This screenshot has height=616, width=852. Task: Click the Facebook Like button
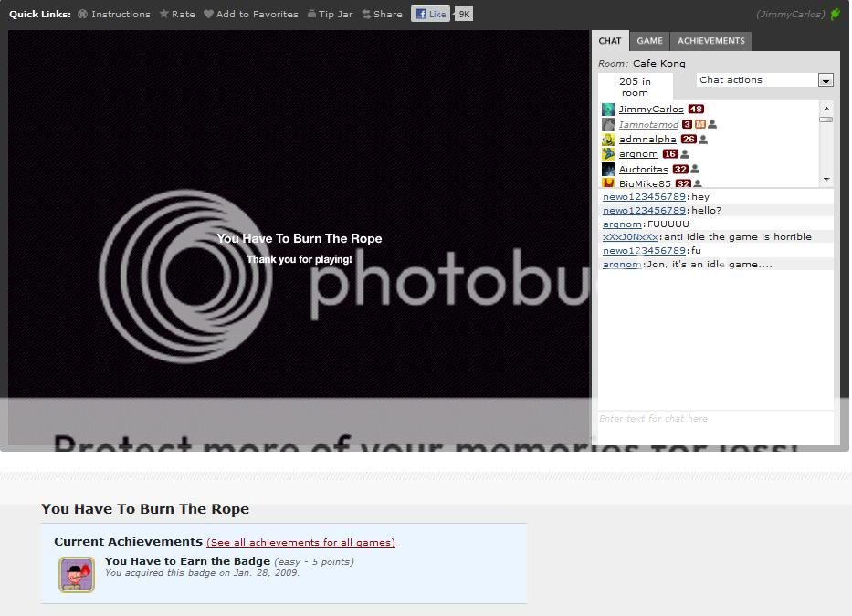point(430,14)
